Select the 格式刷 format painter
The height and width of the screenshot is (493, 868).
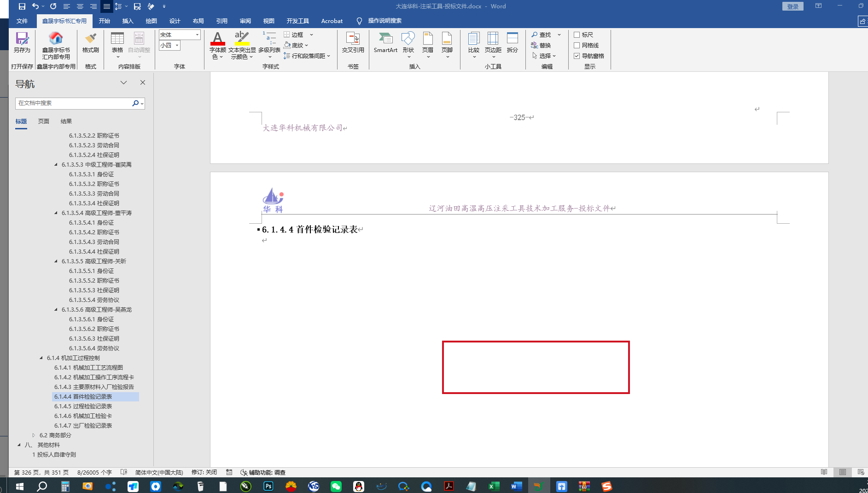[x=90, y=43]
